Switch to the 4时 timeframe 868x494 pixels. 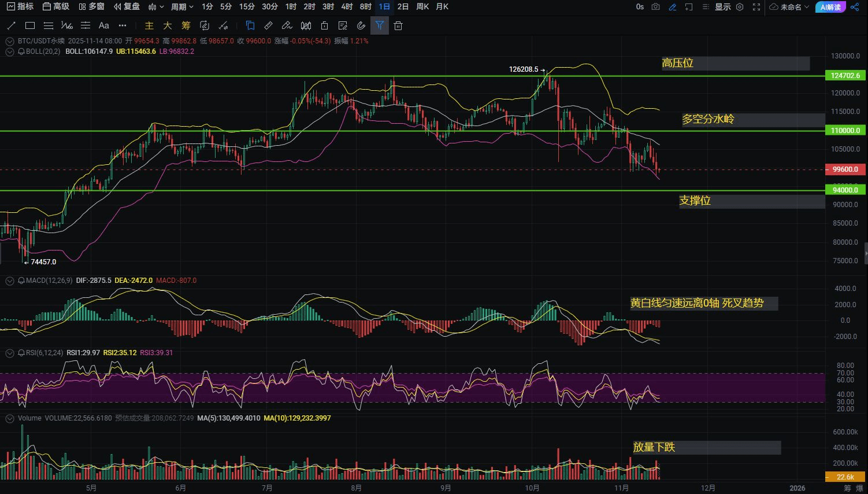[x=347, y=7]
